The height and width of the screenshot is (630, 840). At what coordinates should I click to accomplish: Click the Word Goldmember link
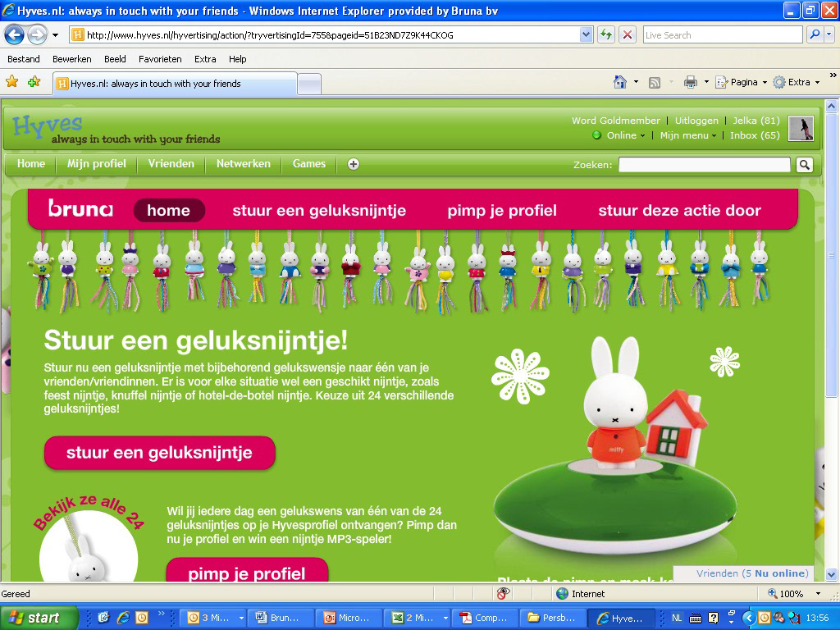point(615,121)
